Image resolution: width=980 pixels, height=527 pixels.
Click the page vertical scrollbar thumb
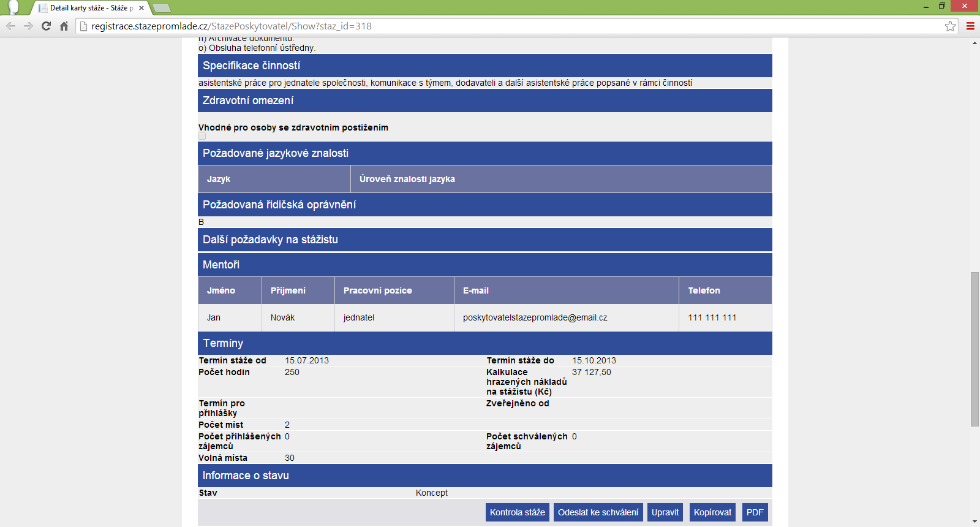[974, 349]
